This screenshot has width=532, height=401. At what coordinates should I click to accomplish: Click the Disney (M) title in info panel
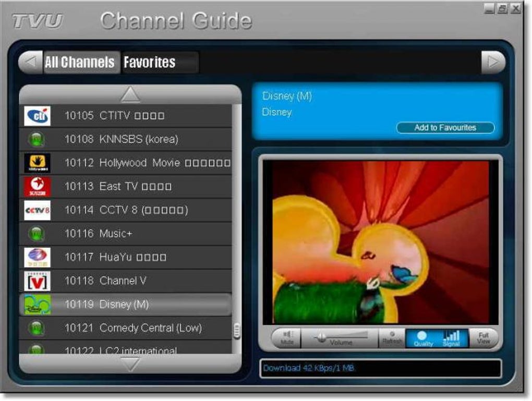pos(287,96)
